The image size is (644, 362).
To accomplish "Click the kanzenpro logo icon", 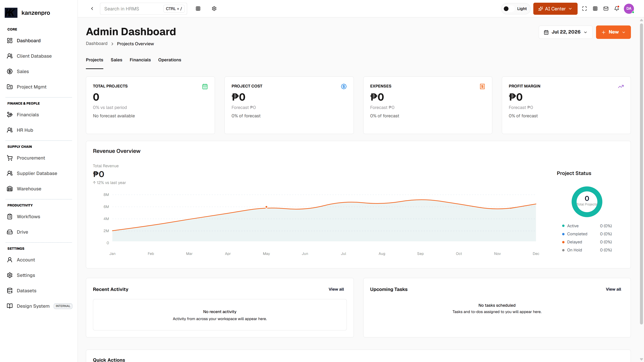I will point(11,13).
